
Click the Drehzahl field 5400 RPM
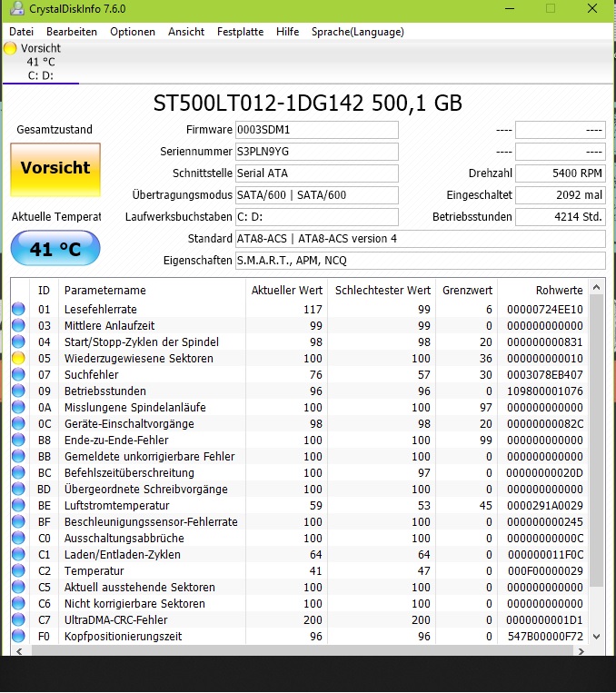click(561, 173)
